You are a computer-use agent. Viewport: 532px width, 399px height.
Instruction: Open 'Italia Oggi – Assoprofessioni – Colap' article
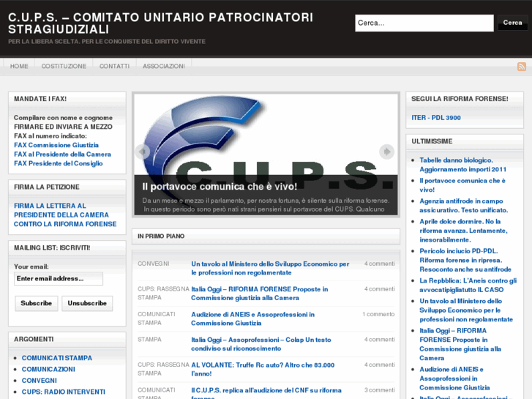261,344
